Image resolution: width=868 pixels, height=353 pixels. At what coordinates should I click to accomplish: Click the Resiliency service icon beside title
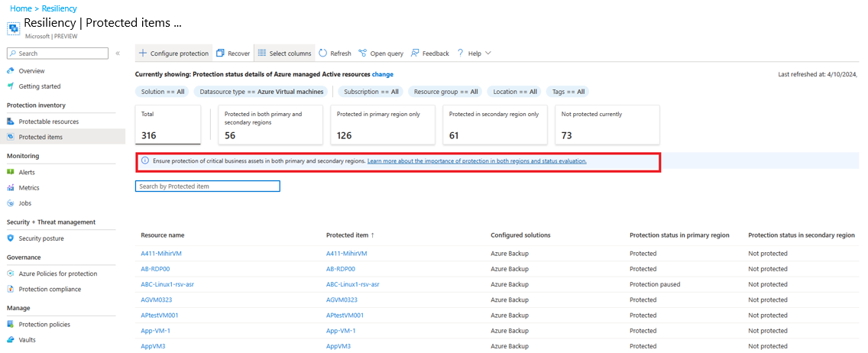[x=13, y=28]
